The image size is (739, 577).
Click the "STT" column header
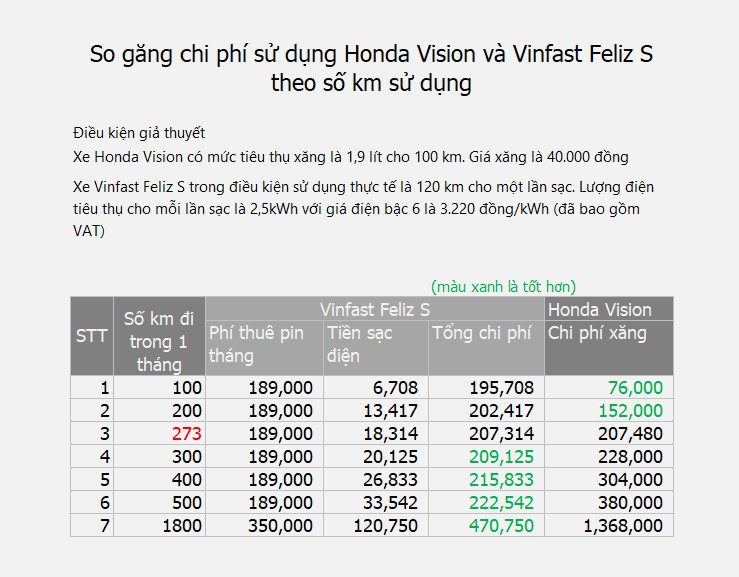(x=92, y=336)
